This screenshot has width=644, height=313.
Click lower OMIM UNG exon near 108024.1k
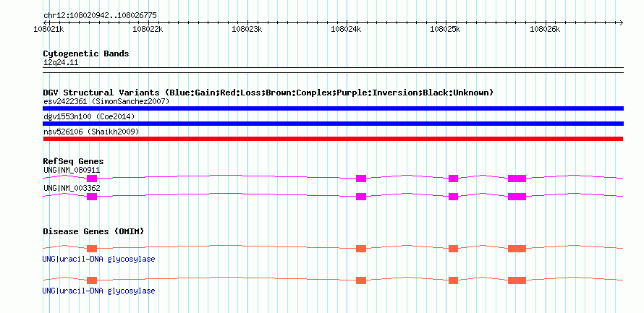pos(361,280)
